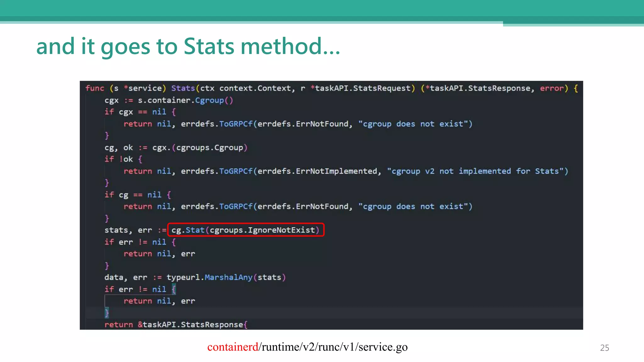Click 'errdefs.ErrNotImplemented' in the code
The image size is (644, 362).
(x=317, y=171)
